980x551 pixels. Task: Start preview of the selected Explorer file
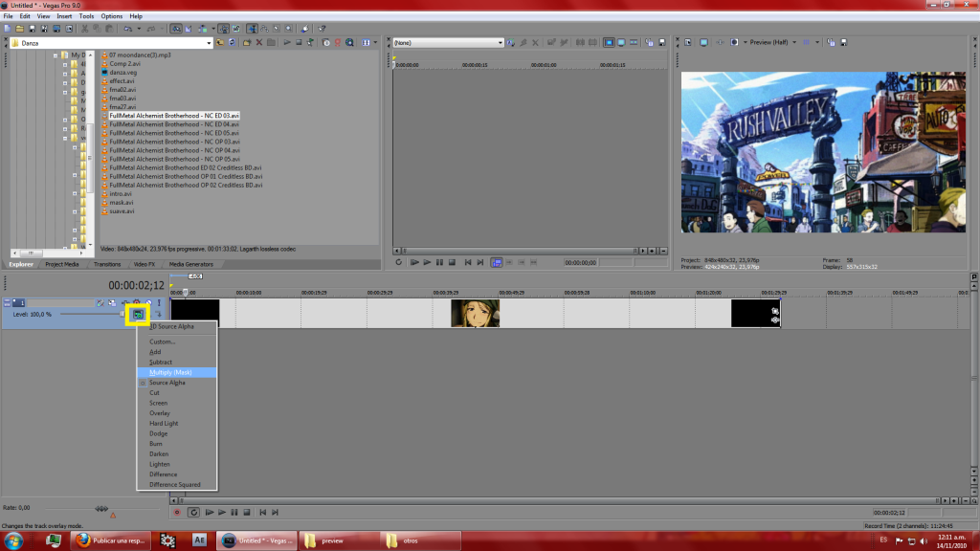pyautogui.click(x=287, y=43)
